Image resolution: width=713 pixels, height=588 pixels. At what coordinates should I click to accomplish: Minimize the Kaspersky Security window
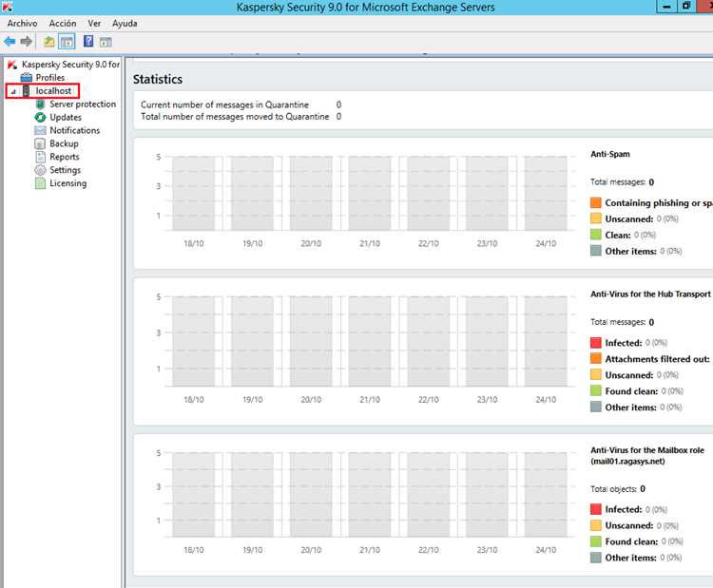point(666,7)
